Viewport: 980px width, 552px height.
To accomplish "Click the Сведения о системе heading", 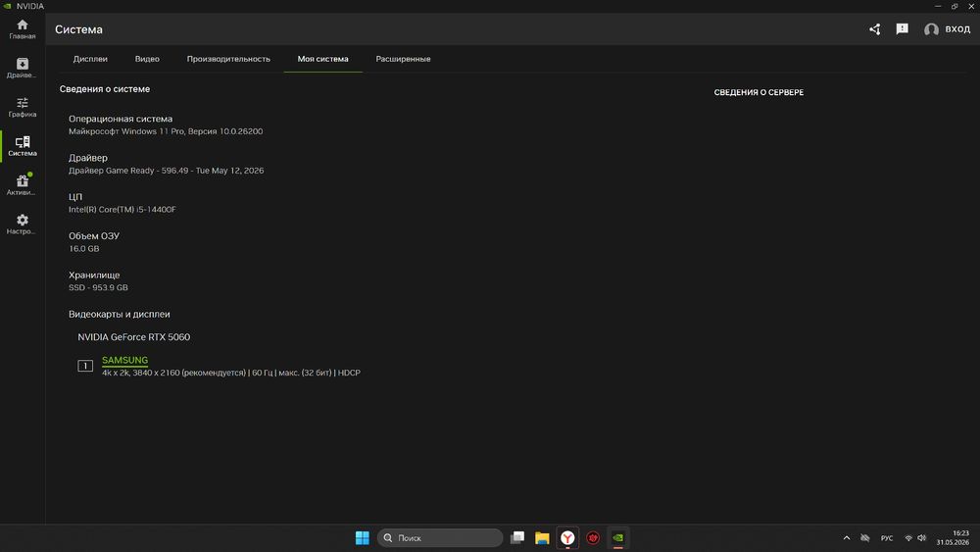I will (x=105, y=89).
